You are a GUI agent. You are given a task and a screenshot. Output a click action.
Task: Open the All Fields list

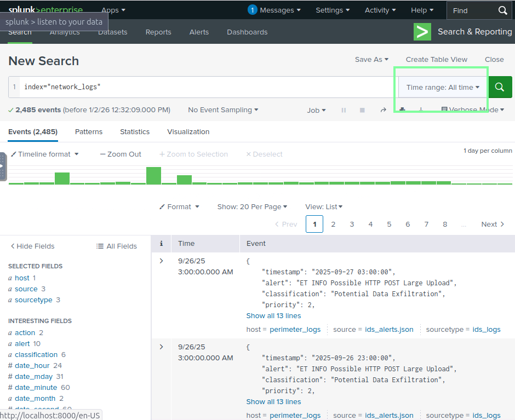(x=117, y=246)
